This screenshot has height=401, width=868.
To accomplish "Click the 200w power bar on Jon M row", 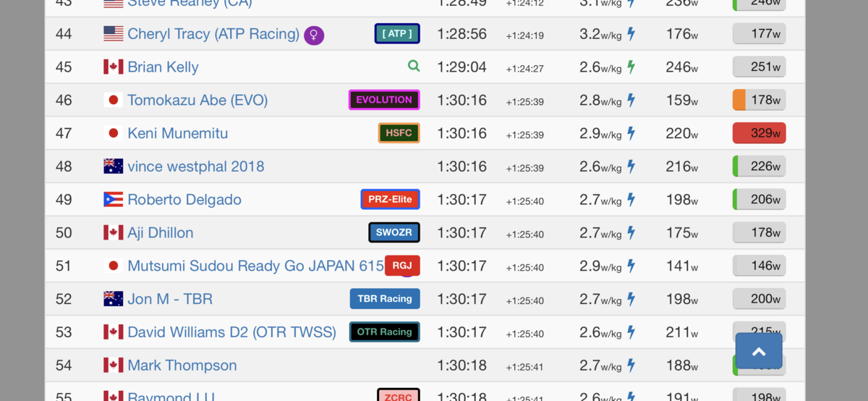I will tap(759, 299).
